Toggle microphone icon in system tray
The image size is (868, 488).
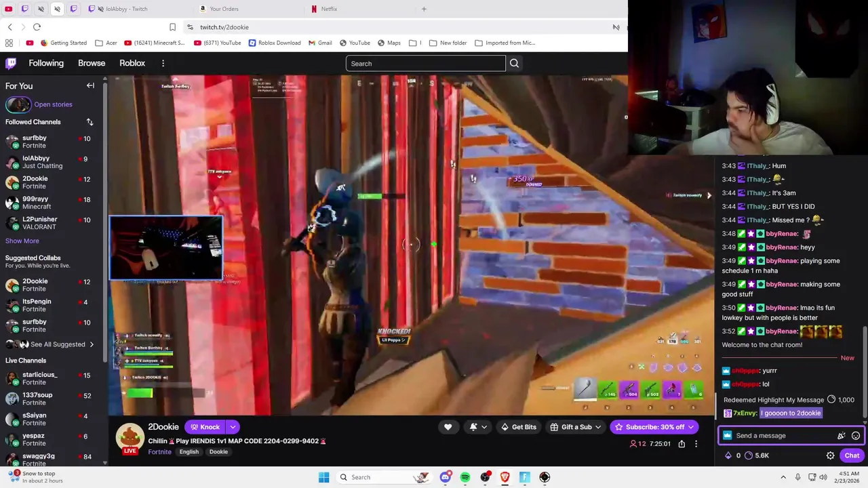pyautogui.click(x=797, y=477)
